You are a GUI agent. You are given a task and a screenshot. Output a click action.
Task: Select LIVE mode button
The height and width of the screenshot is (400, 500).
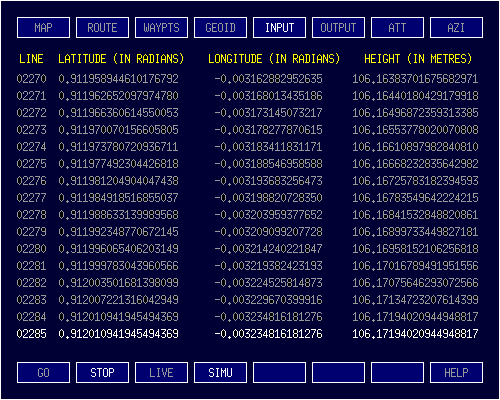[x=161, y=372]
